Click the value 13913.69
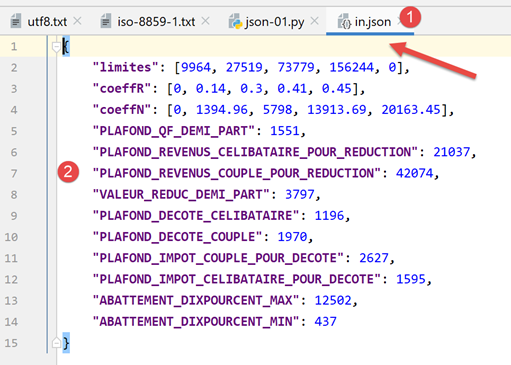 [337, 110]
